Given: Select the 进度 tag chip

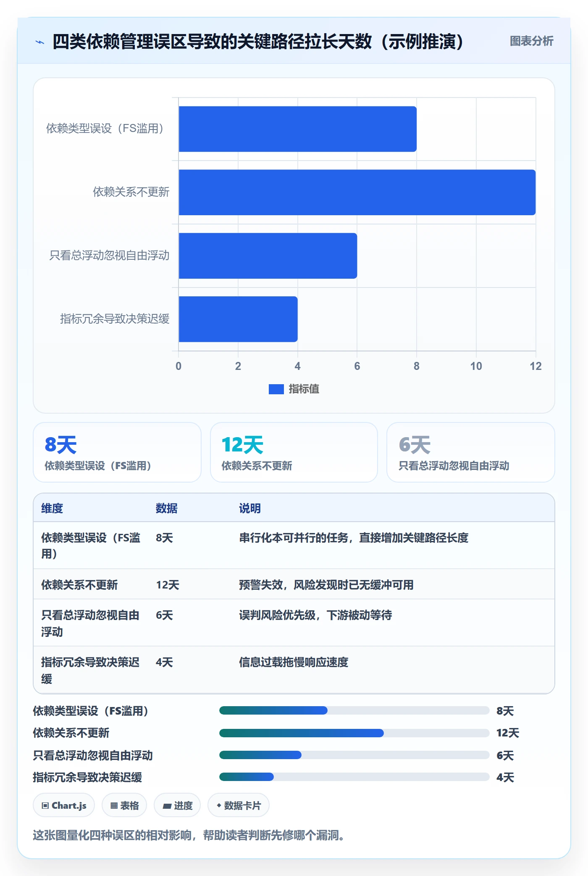Looking at the screenshot, I should click(177, 805).
